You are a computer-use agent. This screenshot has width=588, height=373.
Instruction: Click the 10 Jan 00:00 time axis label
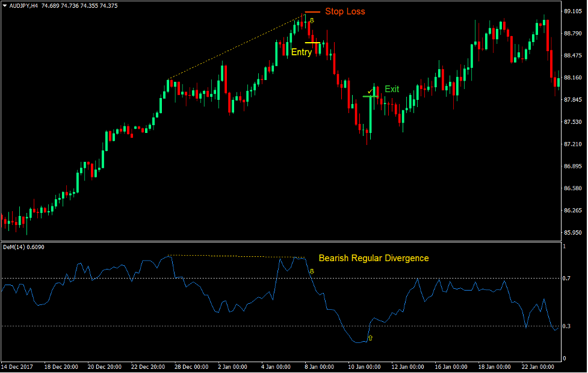364,367
